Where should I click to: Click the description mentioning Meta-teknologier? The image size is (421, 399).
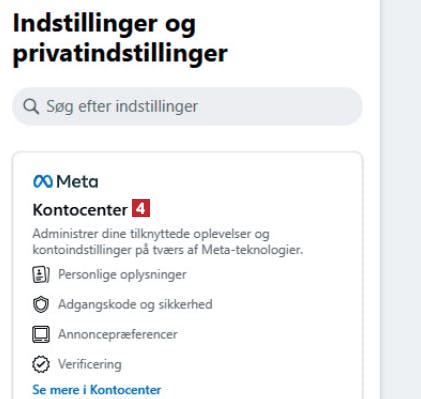tap(168, 242)
